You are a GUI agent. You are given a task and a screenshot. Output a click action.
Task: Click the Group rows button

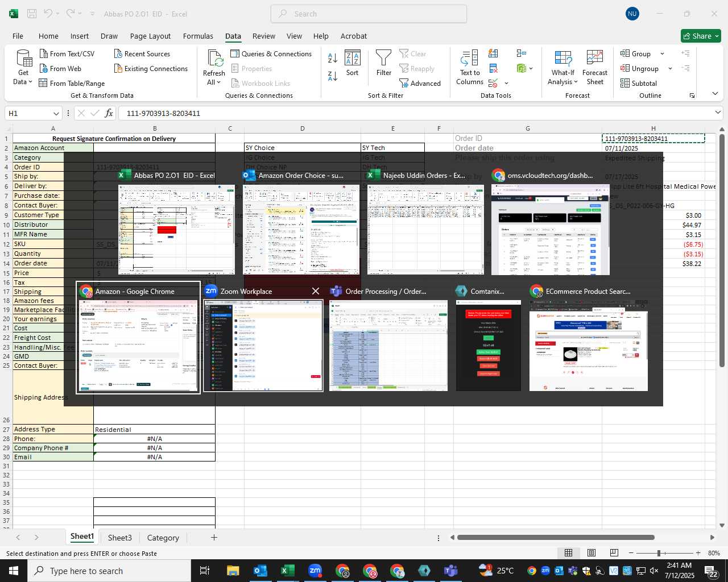click(636, 53)
